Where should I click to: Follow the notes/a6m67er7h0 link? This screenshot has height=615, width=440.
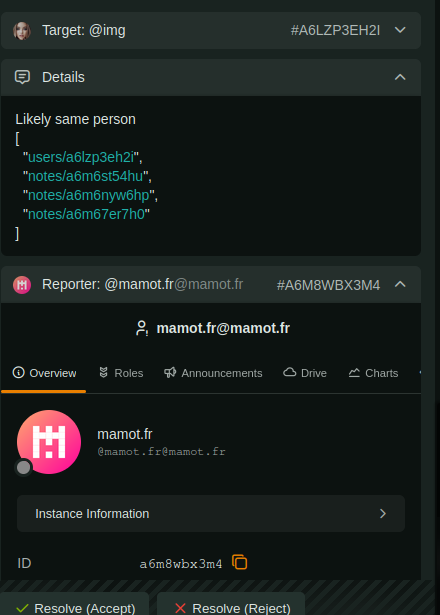coord(86,214)
